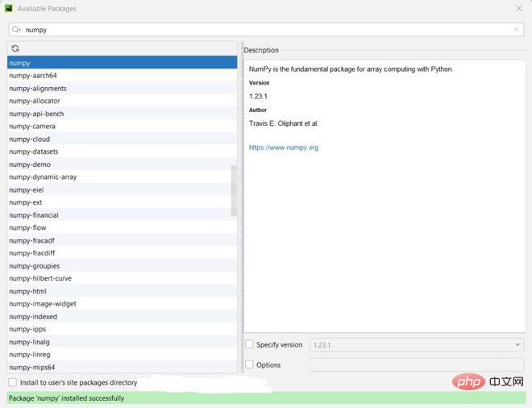Select numpy-fracadf in the list
Viewport: 532px width, 408px height.
[x=123, y=240]
